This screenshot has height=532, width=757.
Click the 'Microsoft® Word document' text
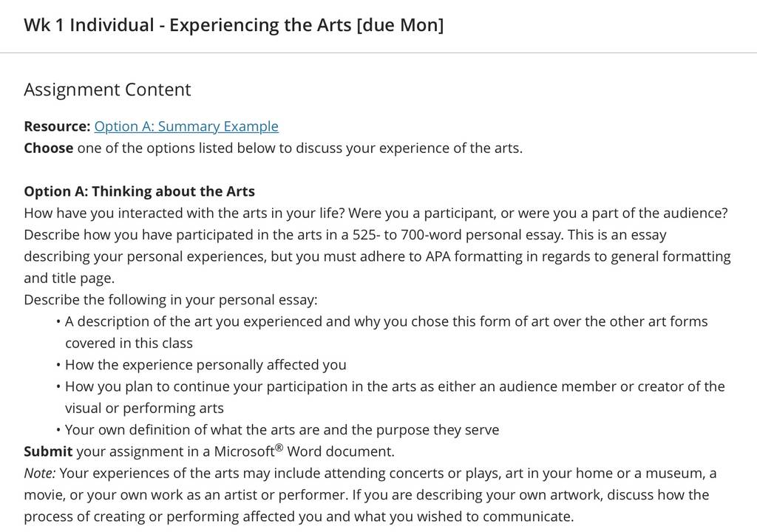click(x=304, y=451)
